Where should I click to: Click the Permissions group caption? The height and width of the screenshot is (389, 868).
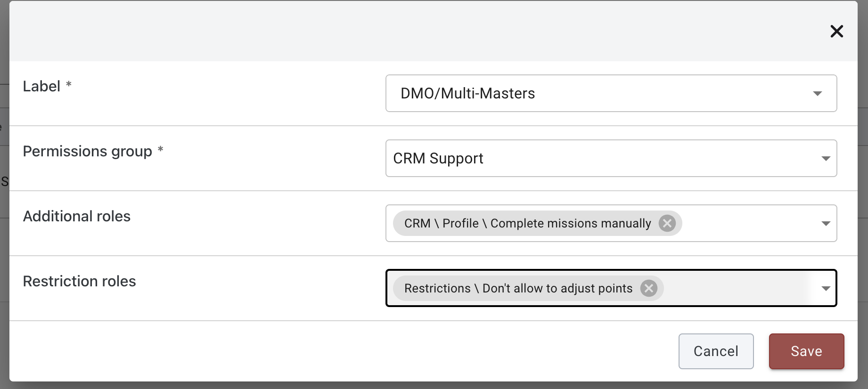tap(87, 151)
